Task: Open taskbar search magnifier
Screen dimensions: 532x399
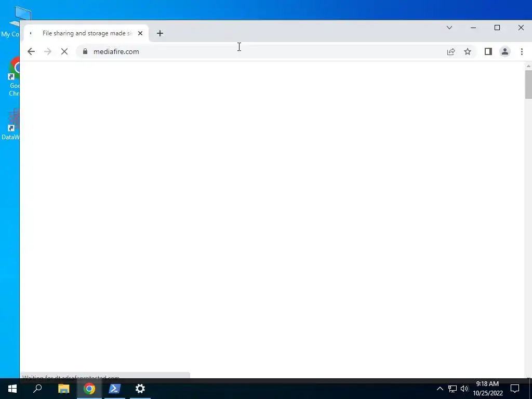Action: click(x=37, y=389)
